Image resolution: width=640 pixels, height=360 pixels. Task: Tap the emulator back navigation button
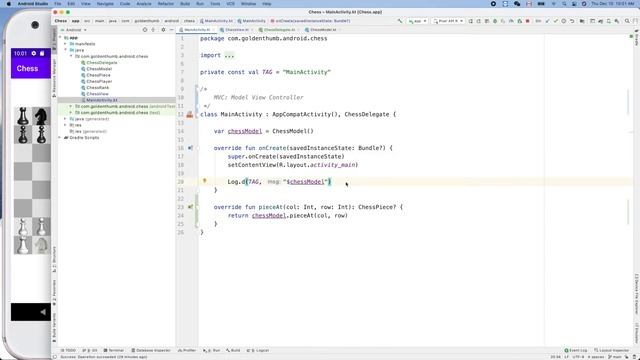coord(43,312)
